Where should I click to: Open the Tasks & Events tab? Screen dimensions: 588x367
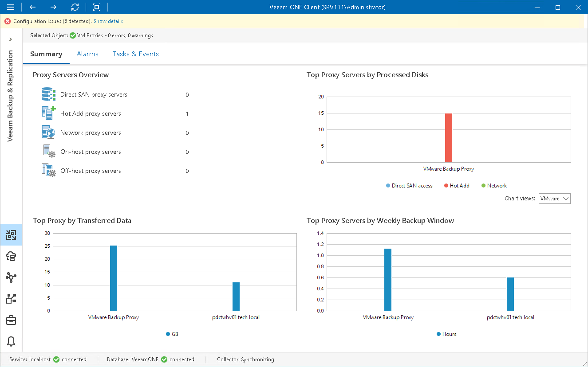(x=135, y=54)
